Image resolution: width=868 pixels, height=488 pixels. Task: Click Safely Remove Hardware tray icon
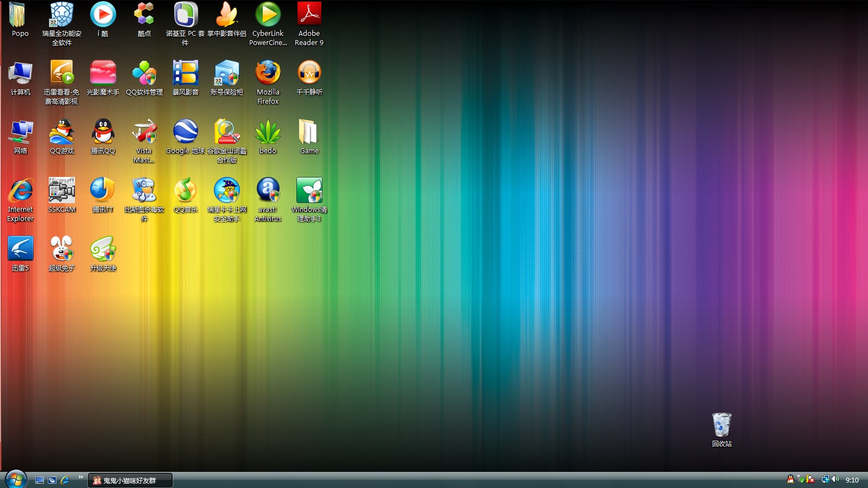pyautogui.click(x=800, y=479)
